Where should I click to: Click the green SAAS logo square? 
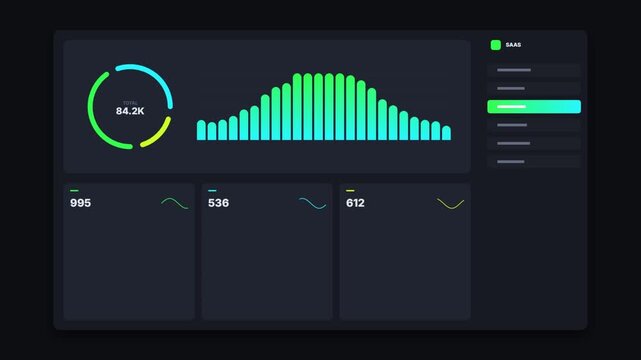(x=495, y=45)
